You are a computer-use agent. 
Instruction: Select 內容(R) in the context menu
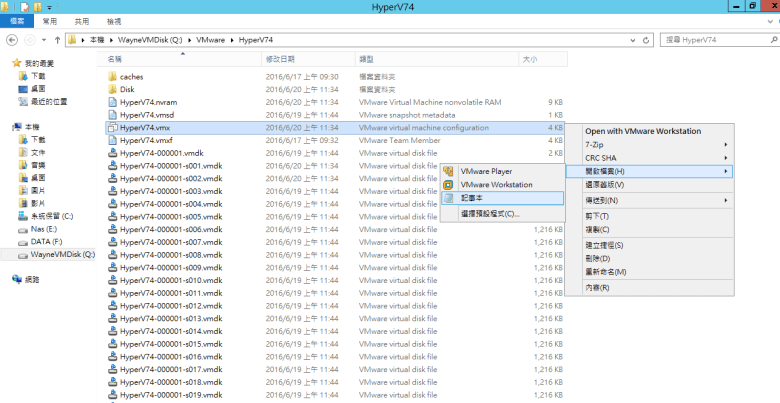click(x=597, y=287)
